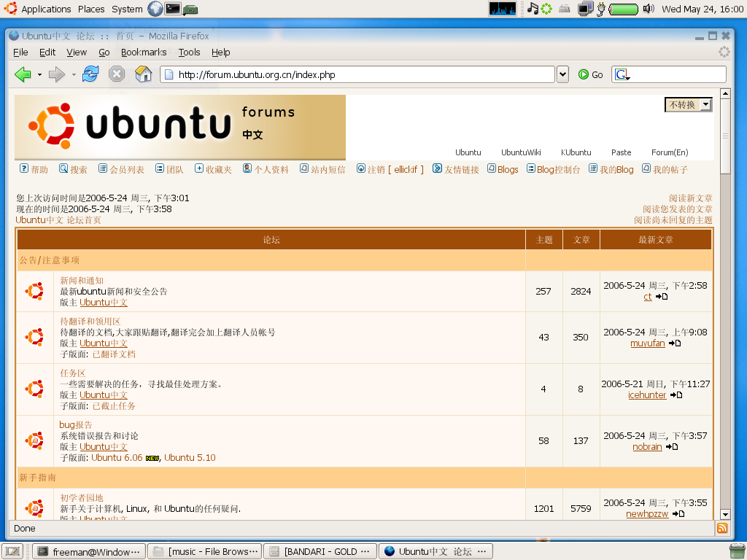The height and width of the screenshot is (560, 747).
Task: Open user profile of muyufan
Action: coord(648,343)
